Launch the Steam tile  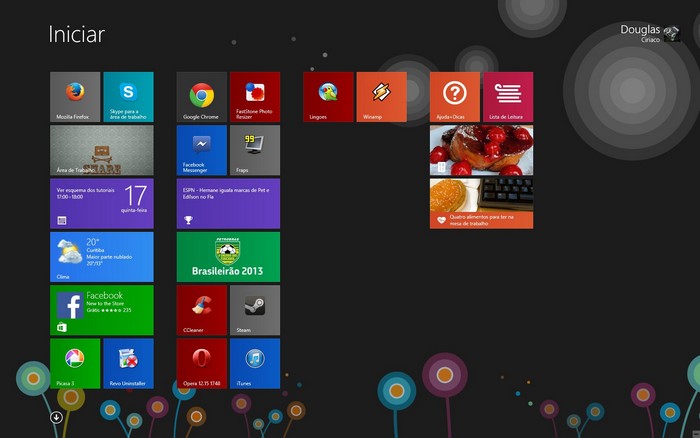(x=255, y=310)
